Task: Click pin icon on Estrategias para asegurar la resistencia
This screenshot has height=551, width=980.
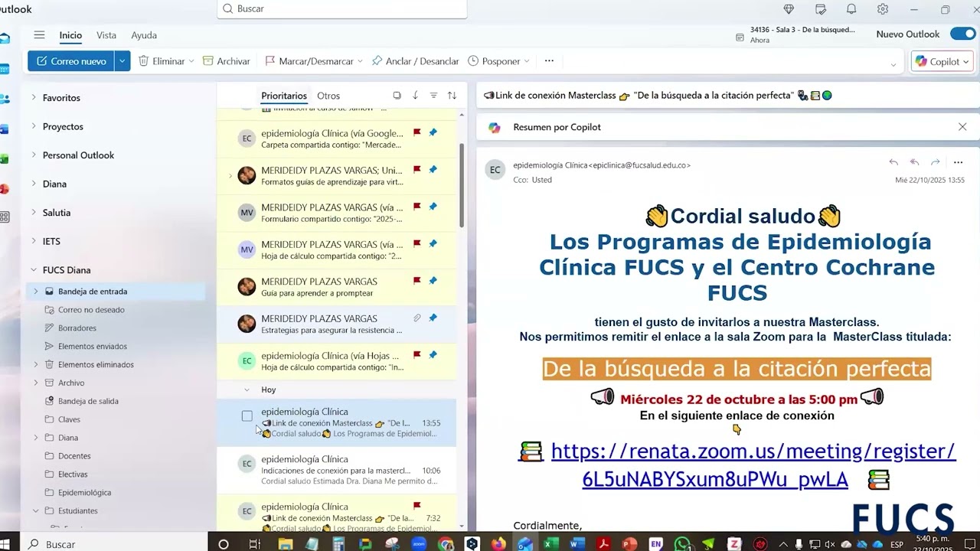Action: pos(433,318)
